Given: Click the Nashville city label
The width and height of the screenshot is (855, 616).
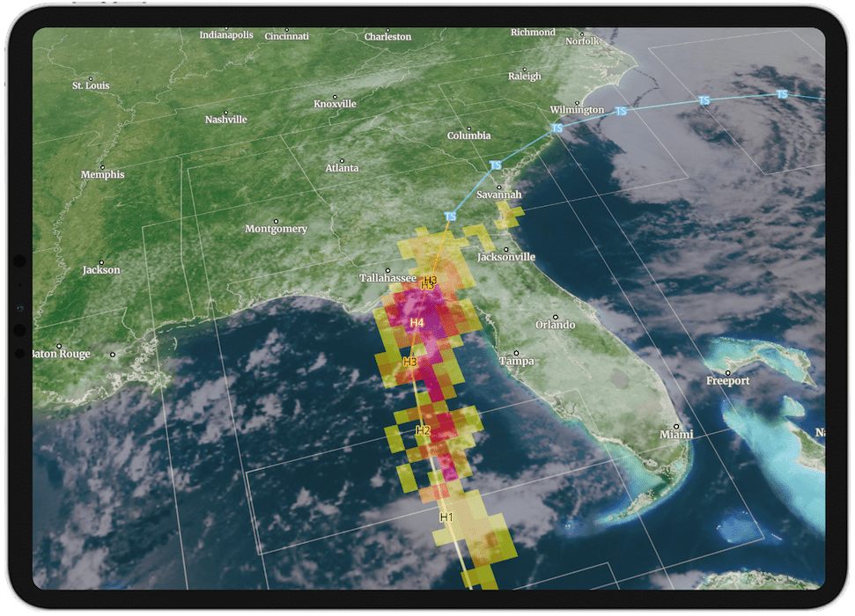Looking at the screenshot, I should tap(226, 120).
